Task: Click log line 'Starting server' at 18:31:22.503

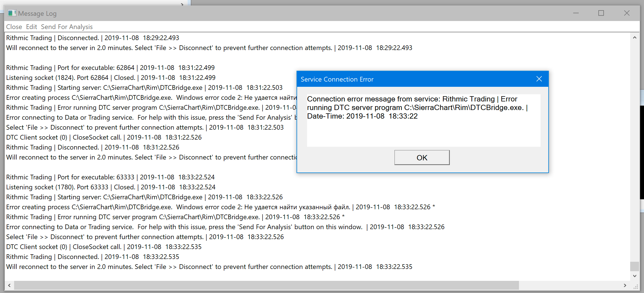Action: click(144, 88)
